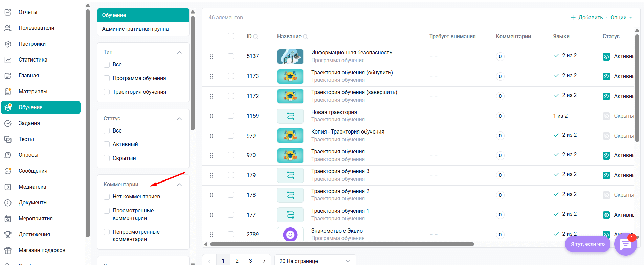Screen dimensions: 644x265
Task: Click the Опросы question icon
Action: pos(8,155)
